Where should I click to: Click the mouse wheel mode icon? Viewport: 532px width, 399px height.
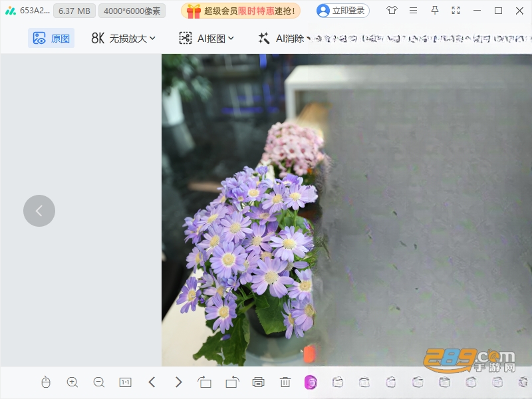pos(46,382)
